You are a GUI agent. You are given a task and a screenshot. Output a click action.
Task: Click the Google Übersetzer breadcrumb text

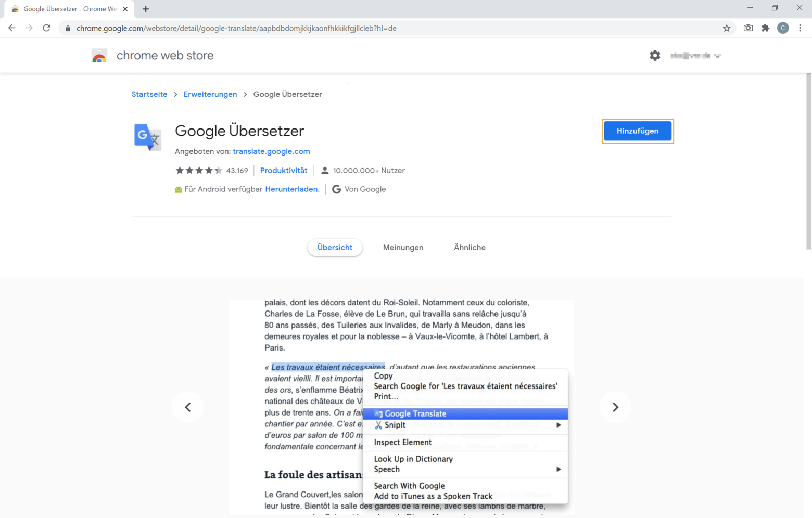tap(288, 94)
